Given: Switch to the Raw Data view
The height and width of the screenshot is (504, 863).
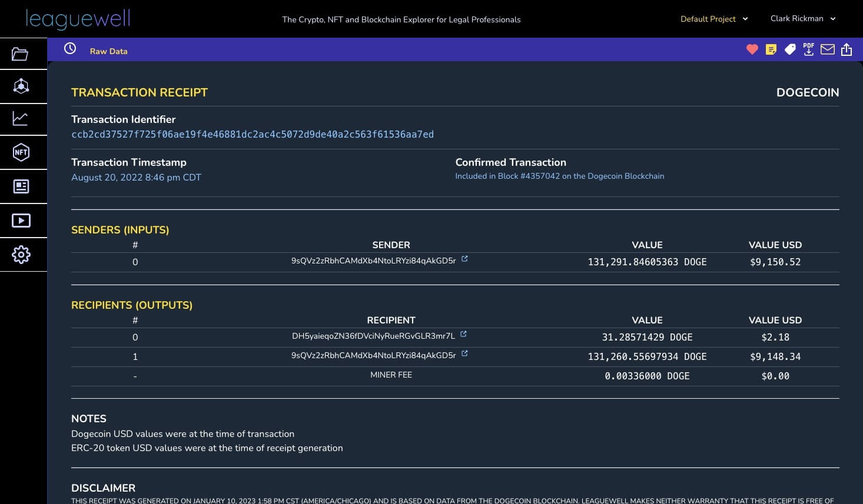Looking at the screenshot, I should coord(108,51).
